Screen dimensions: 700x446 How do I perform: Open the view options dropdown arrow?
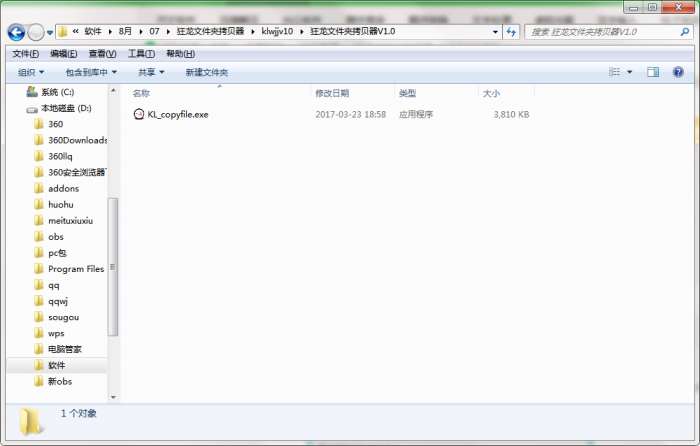point(629,72)
